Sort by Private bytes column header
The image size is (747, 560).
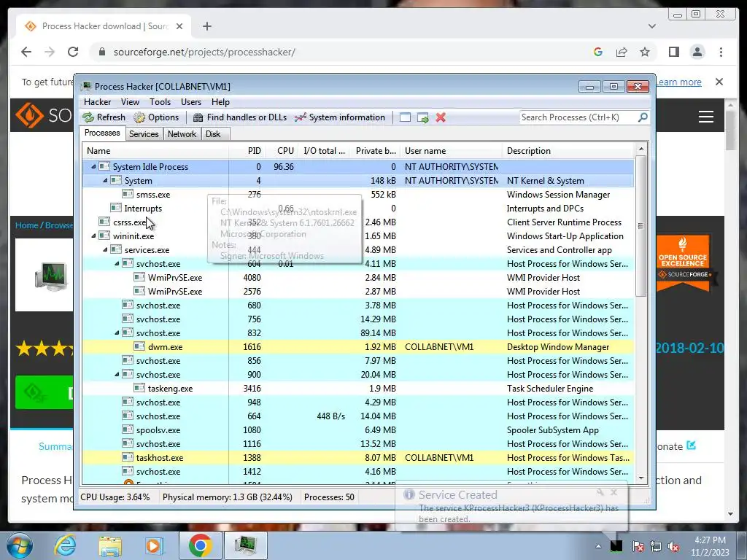(376, 151)
